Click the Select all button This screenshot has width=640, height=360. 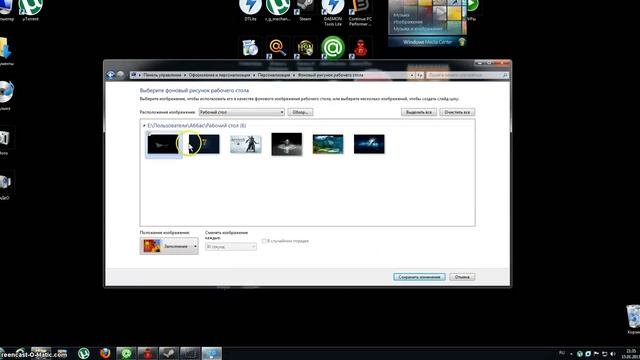point(419,112)
